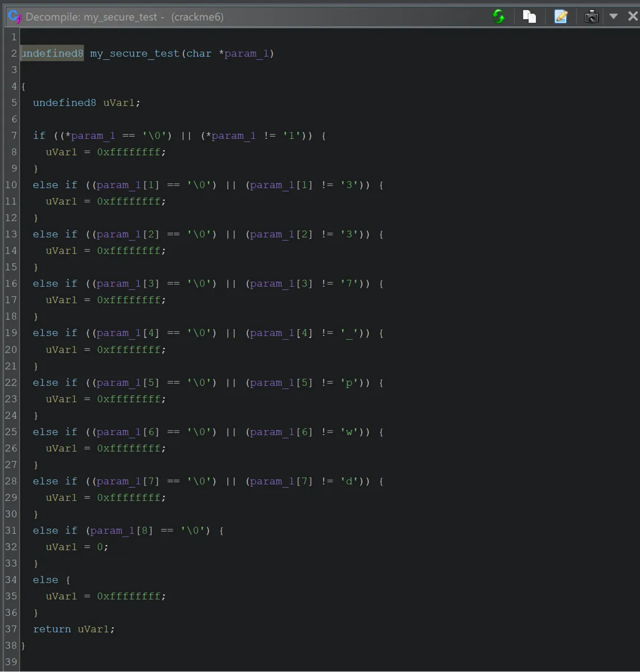Click the closing brace on line 38
Viewport: 640px width, 672px height.
(x=24, y=646)
